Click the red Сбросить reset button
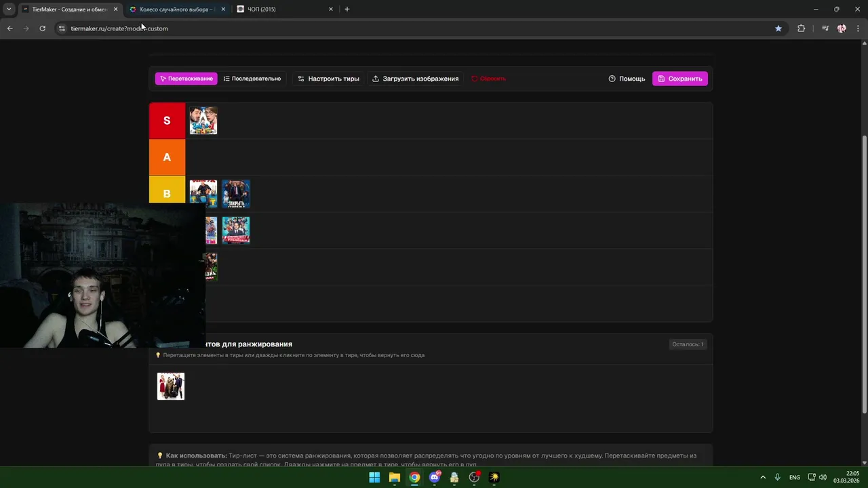This screenshot has height=488, width=868. pyautogui.click(x=488, y=79)
